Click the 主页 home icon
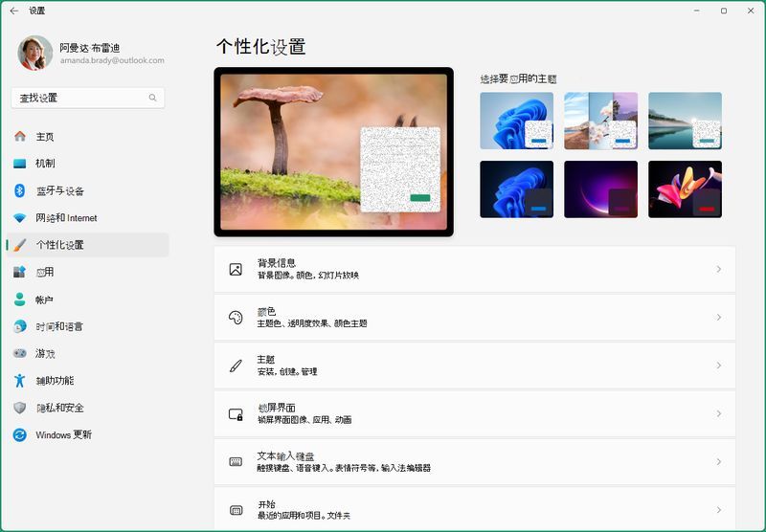Screen dimensions: 766x532 (19, 136)
